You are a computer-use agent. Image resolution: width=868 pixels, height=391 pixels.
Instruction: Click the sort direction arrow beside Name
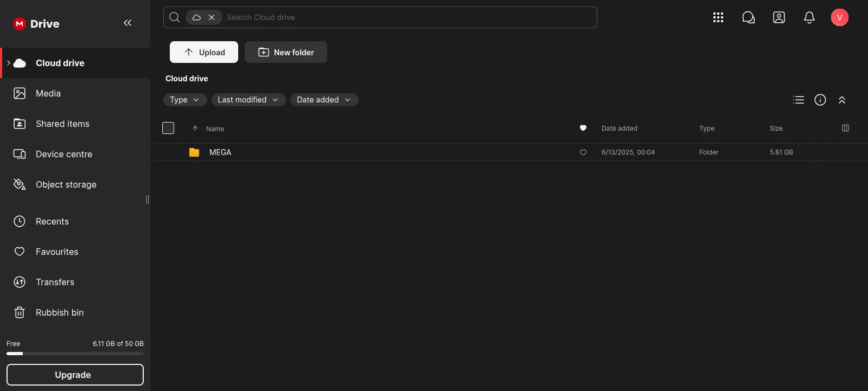[195, 129]
